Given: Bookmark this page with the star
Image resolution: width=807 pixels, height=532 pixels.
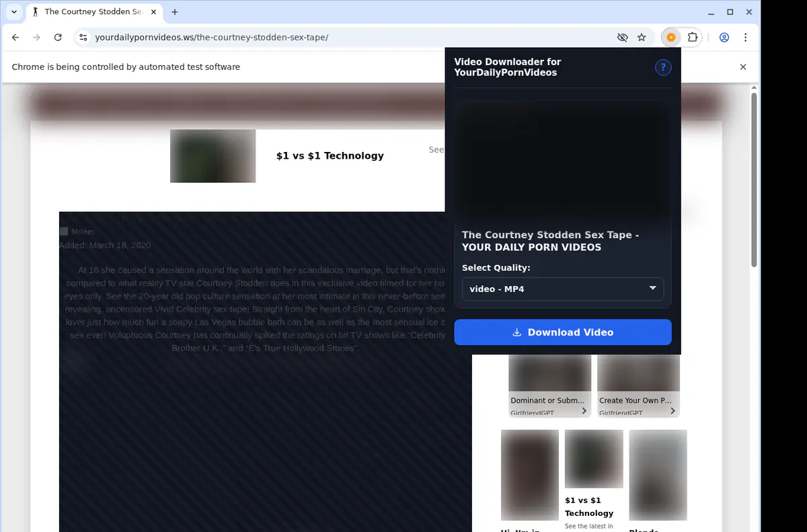Looking at the screenshot, I should pos(642,38).
